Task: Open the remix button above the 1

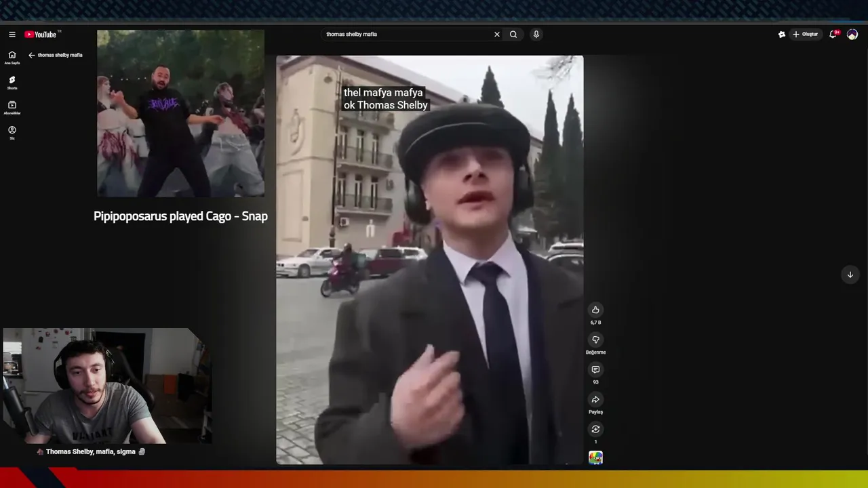Action: point(595,429)
